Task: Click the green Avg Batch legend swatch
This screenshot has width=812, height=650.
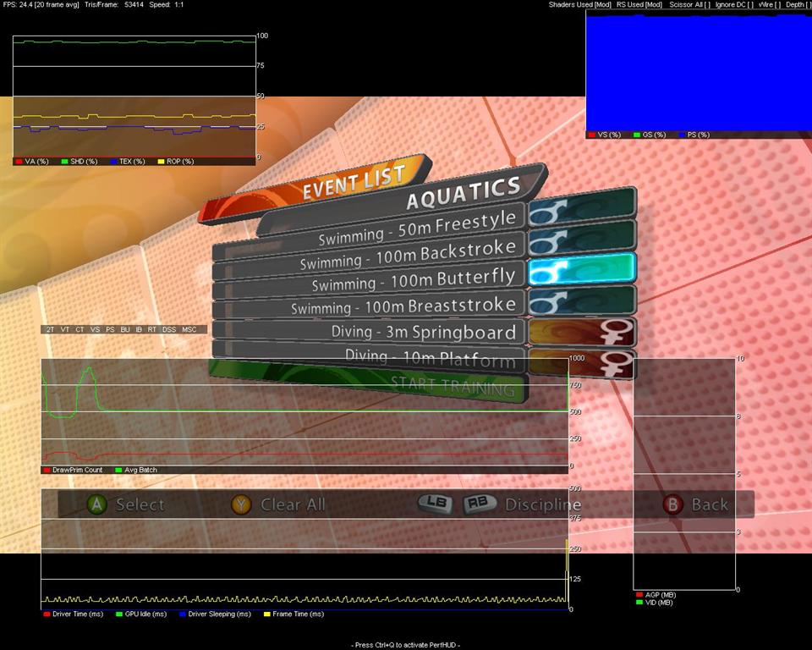Action: pos(118,470)
